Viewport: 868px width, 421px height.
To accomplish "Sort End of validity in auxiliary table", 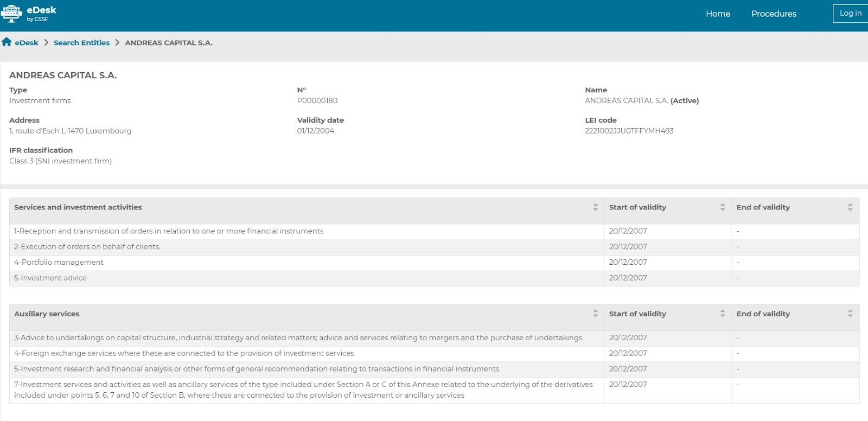I will tap(850, 314).
